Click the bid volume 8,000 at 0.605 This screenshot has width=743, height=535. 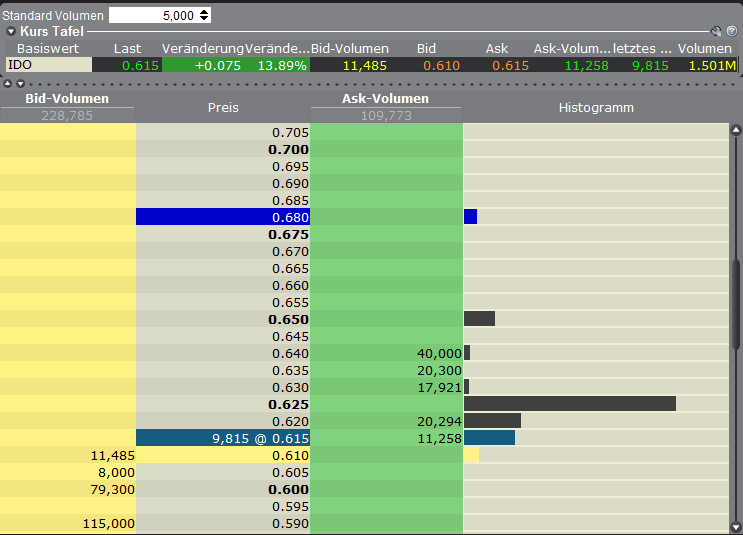[116, 472]
